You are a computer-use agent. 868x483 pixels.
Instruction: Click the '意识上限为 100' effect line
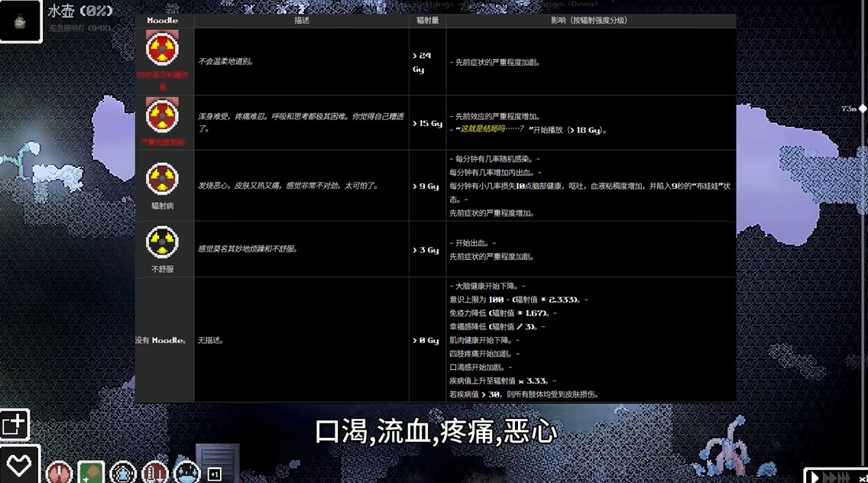(x=519, y=299)
